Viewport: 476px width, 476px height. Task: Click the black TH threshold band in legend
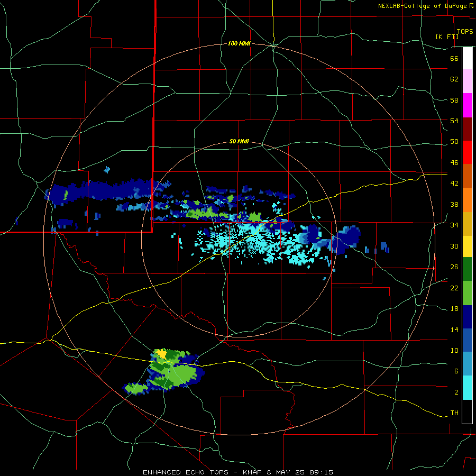pos(467,411)
